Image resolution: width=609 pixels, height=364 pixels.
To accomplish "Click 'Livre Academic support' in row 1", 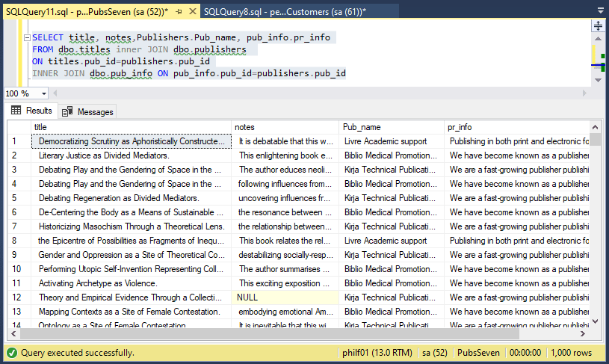I will (x=392, y=141).
